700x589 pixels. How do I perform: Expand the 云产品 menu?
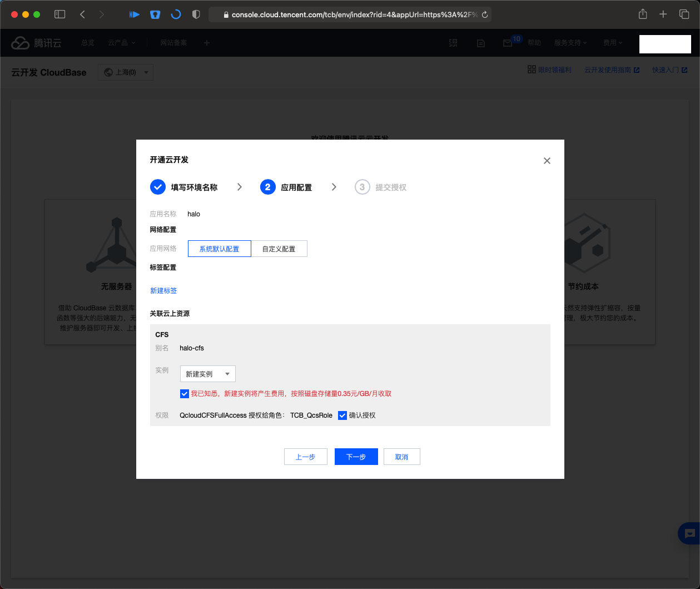121,43
